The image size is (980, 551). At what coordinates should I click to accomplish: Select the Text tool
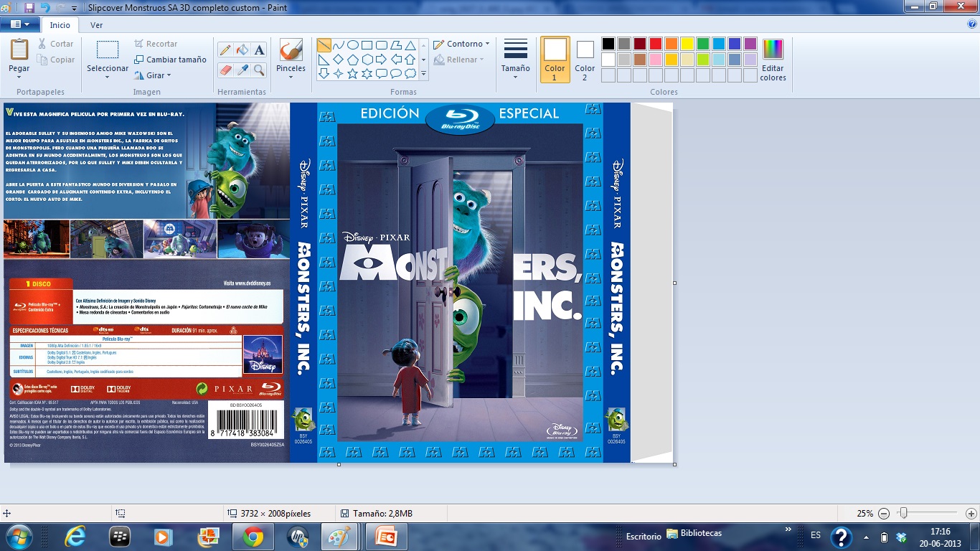click(x=260, y=50)
